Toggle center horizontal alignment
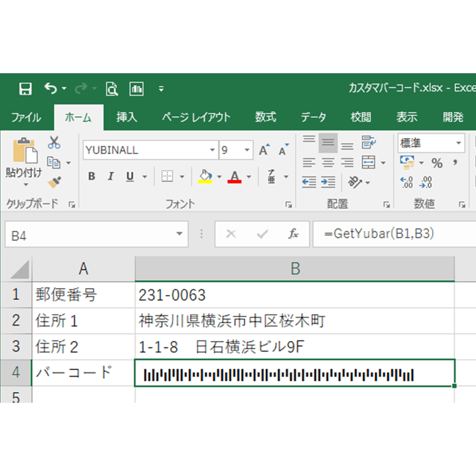This screenshot has height=476, width=476. pyautogui.click(x=328, y=162)
